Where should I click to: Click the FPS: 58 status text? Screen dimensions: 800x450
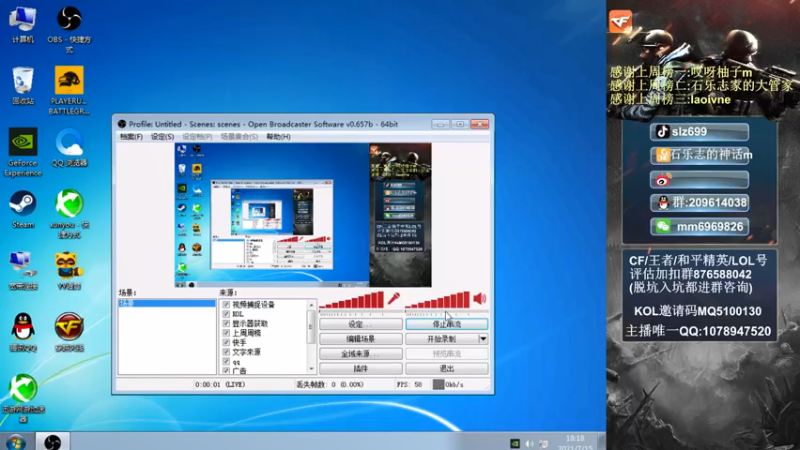tap(409, 384)
